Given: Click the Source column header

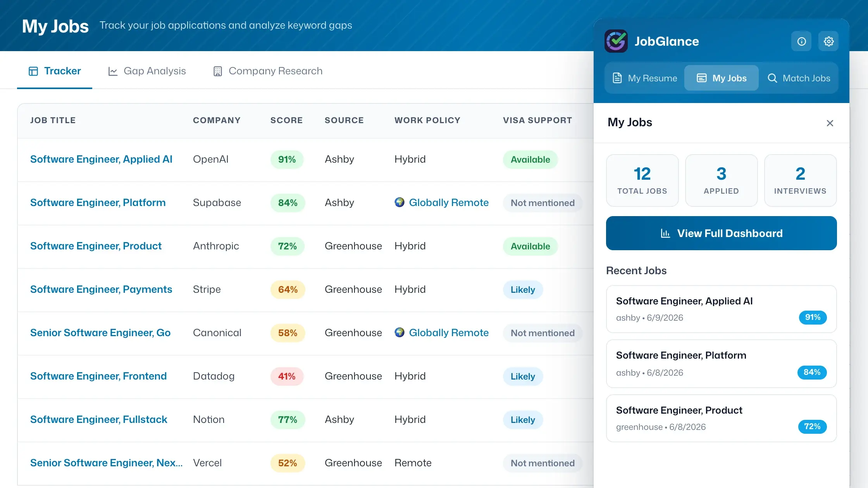Looking at the screenshot, I should pos(344,120).
